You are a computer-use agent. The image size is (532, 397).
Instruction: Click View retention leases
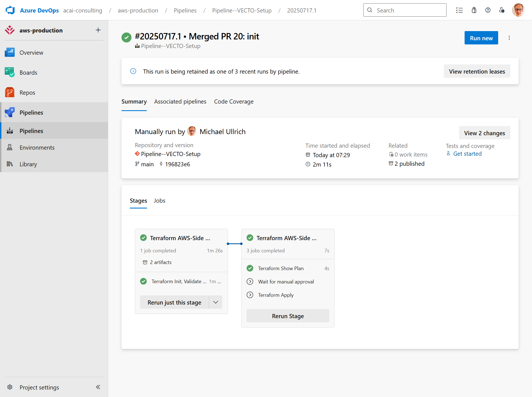tap(477, 71)
